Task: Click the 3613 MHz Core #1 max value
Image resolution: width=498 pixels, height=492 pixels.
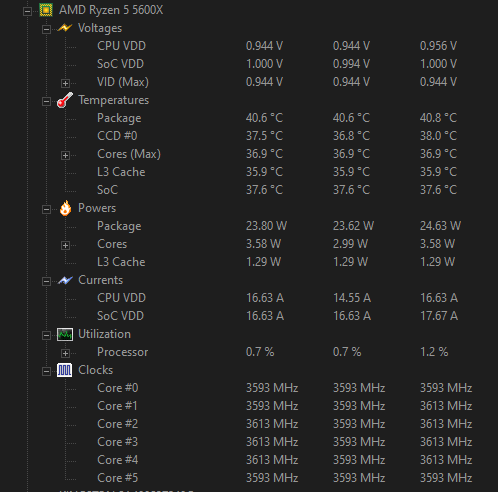Action: point(446,406)
